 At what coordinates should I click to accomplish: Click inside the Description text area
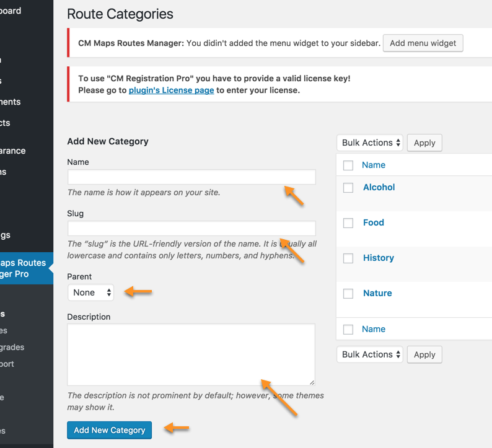tap(191, 354)
